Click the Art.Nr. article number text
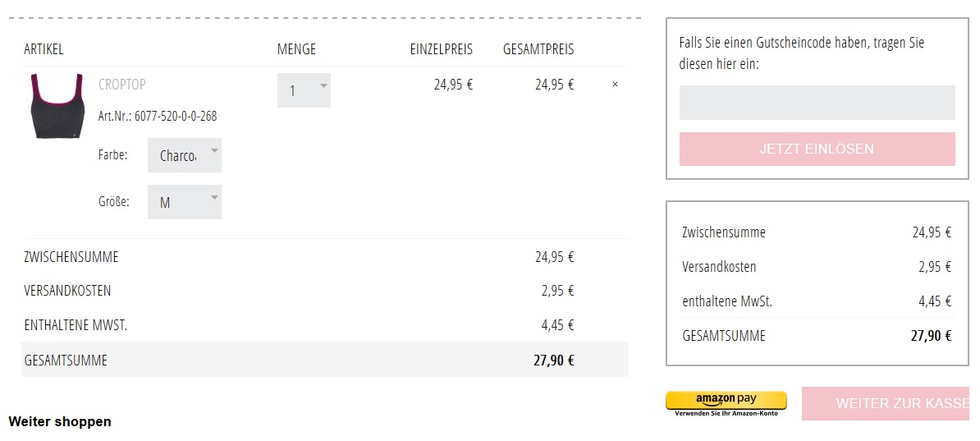Viewport: 980px width, 441px height. (158, 116)
